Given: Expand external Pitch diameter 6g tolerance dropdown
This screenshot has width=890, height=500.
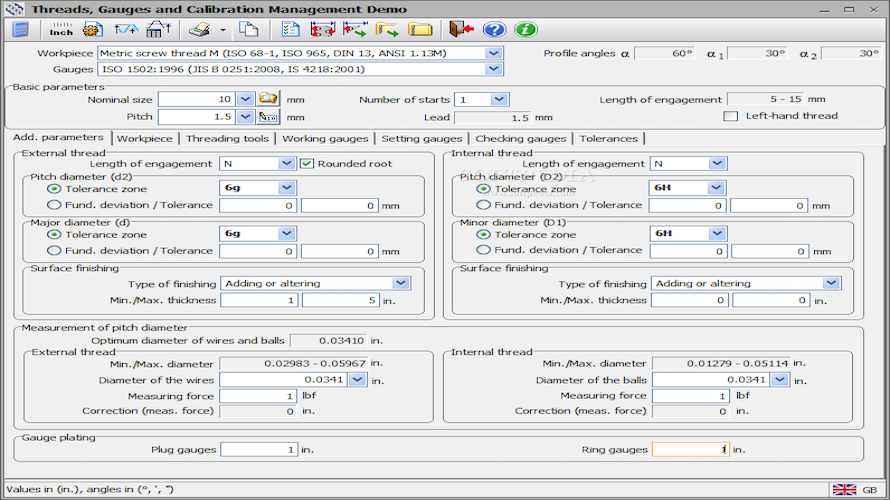Looking at the screenshot, I should click(x=287, y=187).
